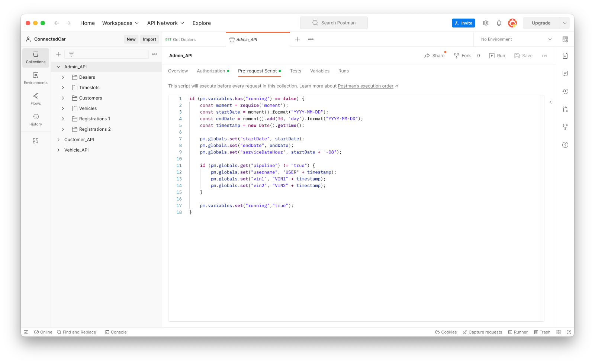Open tab actions ellipsis menu
This screenshot has width=595, height=364.
click(311, 39)
